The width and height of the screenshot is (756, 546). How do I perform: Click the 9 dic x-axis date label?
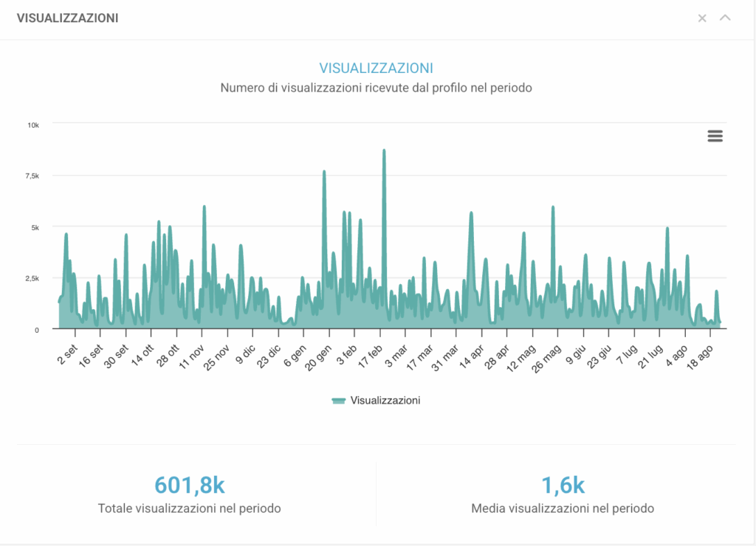(245, 355)
